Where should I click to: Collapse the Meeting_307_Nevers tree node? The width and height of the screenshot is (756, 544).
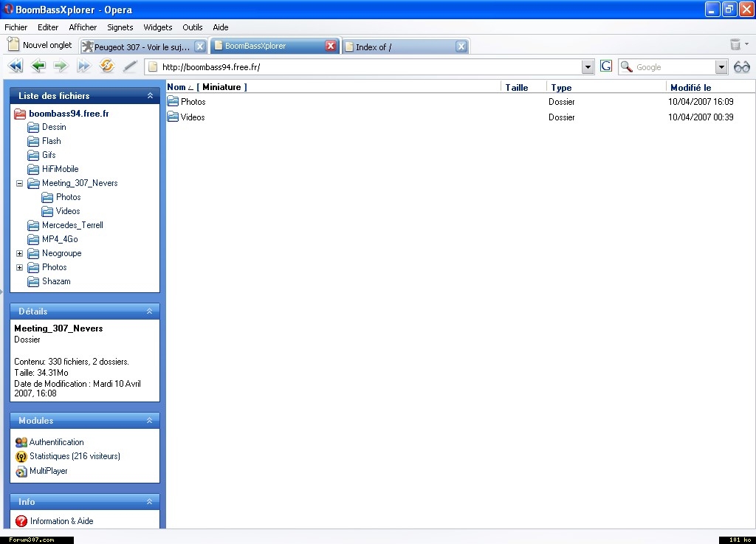[x=19, y=183]
